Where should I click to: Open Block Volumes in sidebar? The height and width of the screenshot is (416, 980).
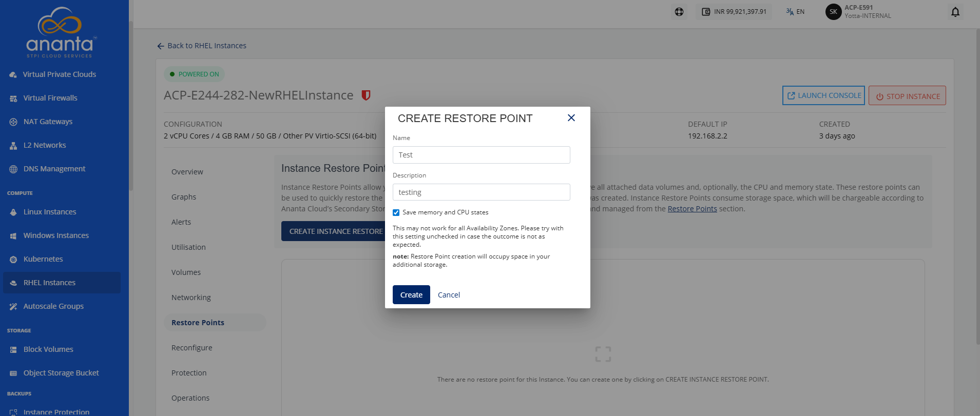click(x=48, y=349)
